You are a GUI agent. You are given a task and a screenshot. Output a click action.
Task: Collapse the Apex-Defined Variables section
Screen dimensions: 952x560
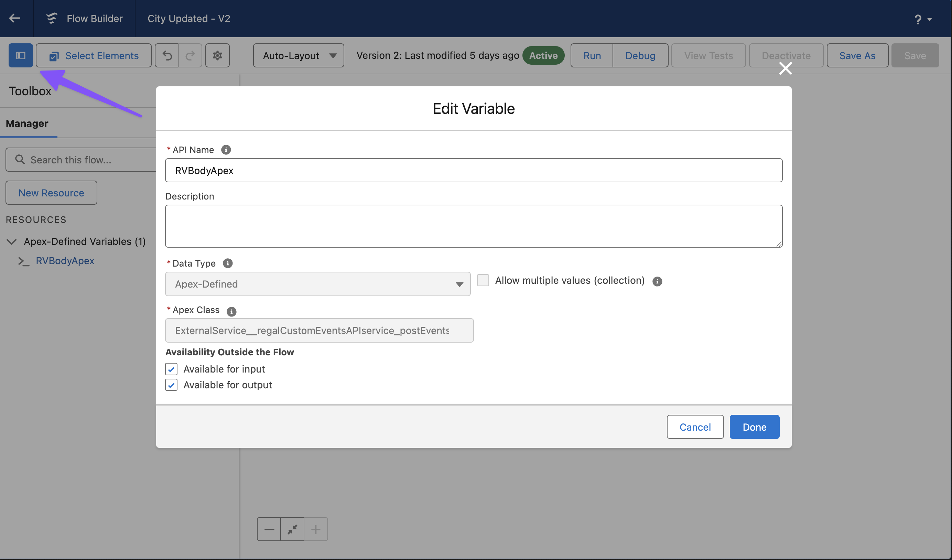click(x=12, y=241)
